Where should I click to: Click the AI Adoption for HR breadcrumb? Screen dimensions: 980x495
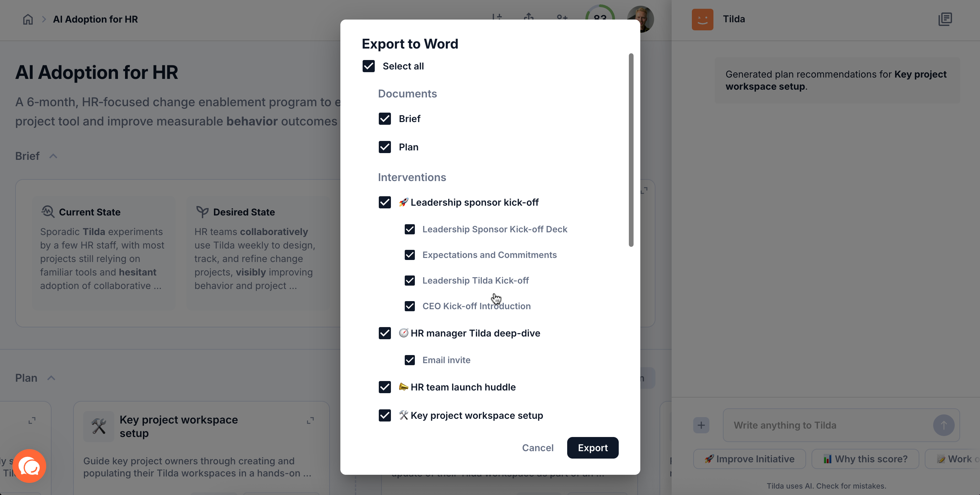[95, 19]
